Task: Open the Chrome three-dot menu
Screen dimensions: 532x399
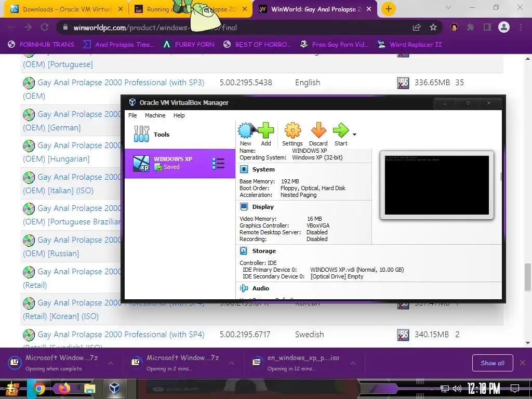Action: pyautogui.click(x=521, y=27)
